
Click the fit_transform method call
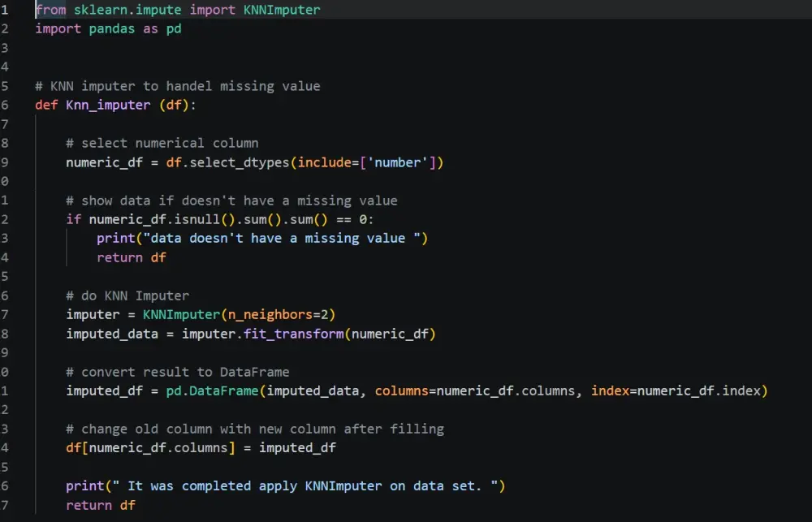click(293, 334)
